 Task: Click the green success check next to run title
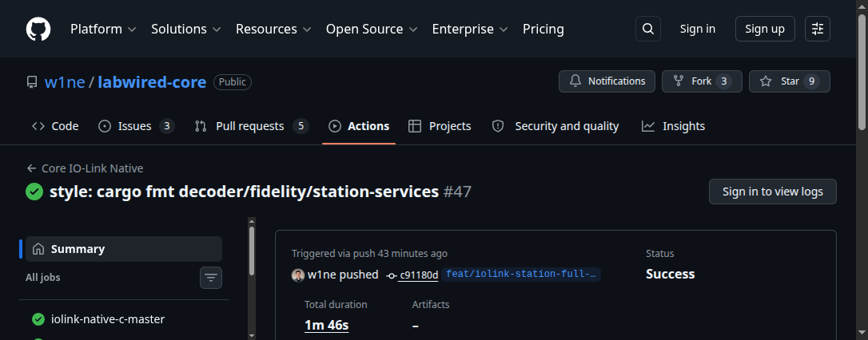point(34,192)
